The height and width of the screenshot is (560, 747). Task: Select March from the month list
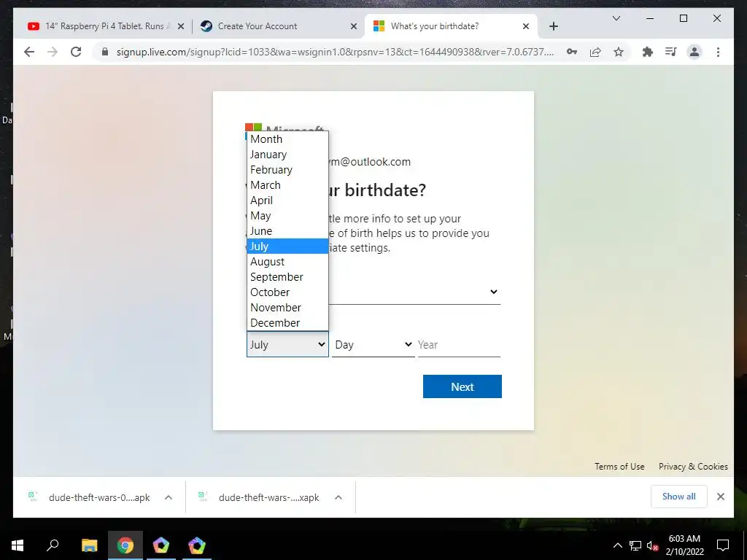pyautogui.click(x=287, y=184)
